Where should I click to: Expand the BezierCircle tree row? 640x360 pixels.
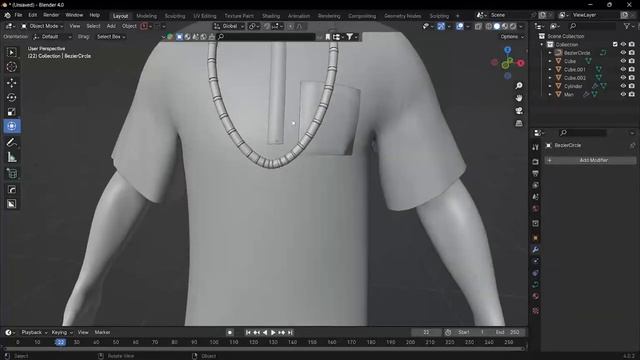(x=550, y=53)
